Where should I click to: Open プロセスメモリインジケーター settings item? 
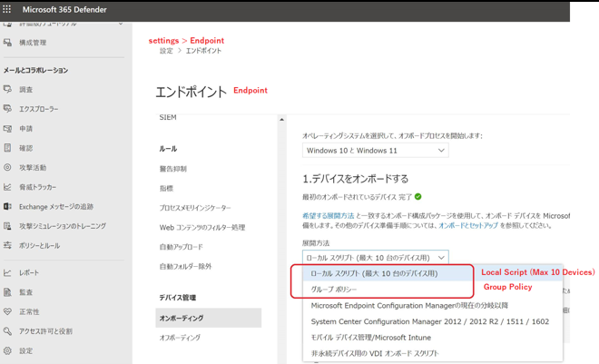point(195,208)
